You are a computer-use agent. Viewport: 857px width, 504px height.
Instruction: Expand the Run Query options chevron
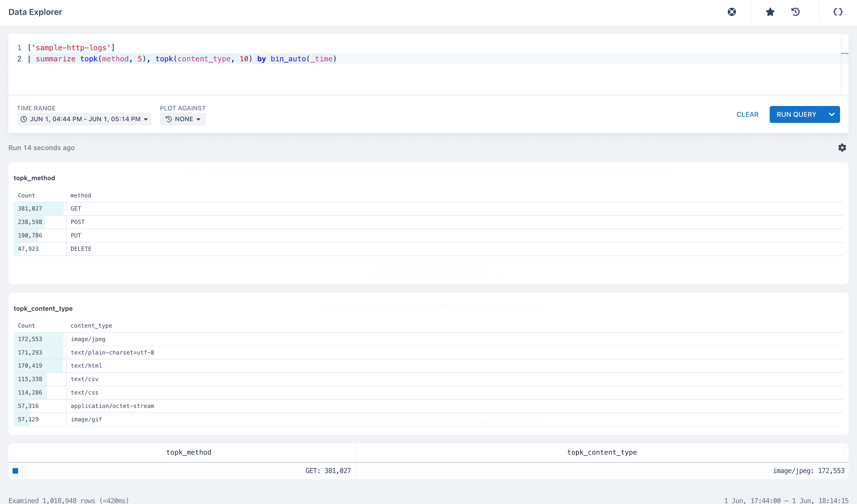[831, 114]
